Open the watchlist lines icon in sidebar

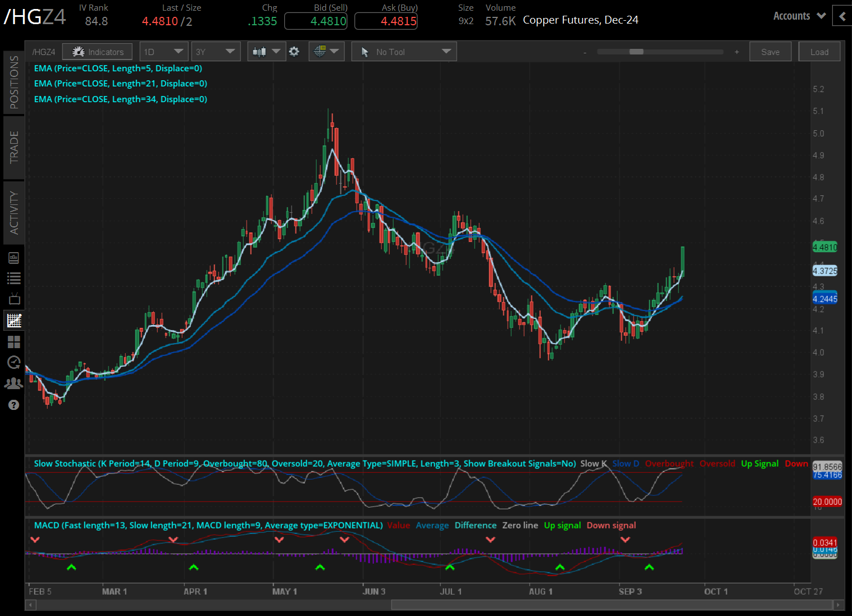(x=14, y=278)
